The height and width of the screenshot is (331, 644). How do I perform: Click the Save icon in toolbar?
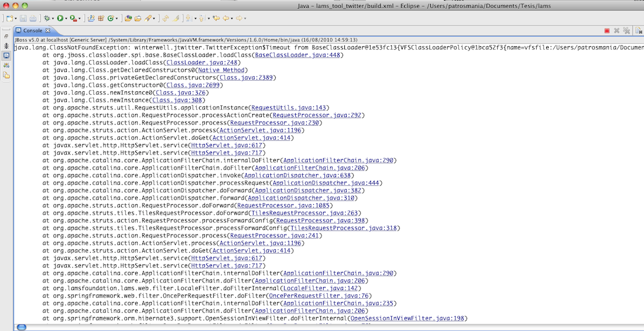pos(23,19)
